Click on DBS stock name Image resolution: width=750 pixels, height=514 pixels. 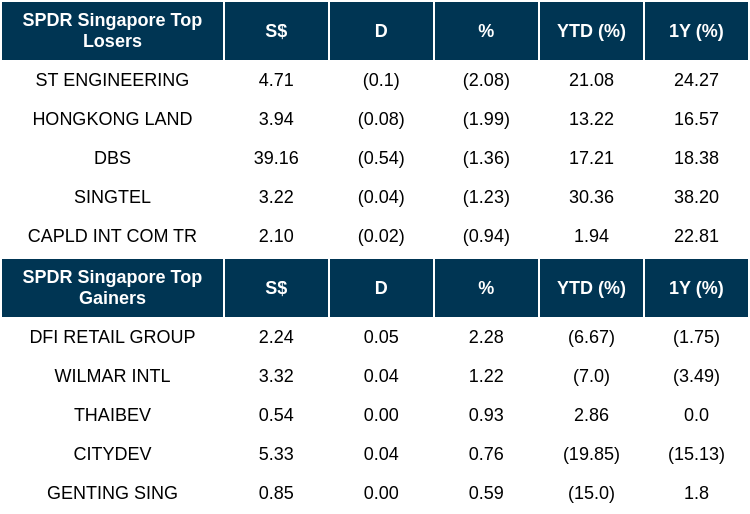112,158
